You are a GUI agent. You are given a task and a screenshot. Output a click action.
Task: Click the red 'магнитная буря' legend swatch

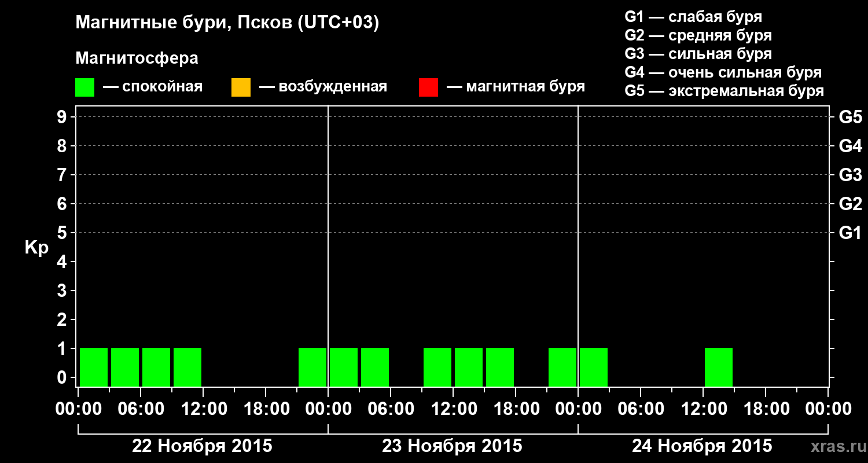428,87
